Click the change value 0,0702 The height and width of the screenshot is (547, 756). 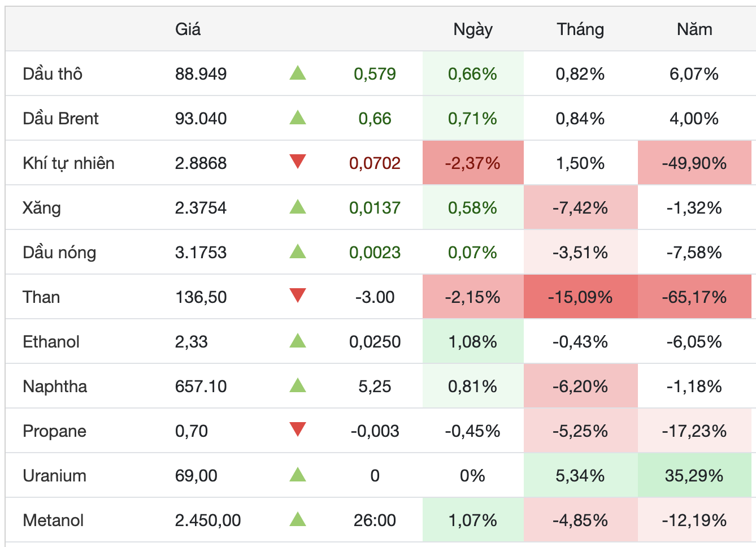point(375,163)
